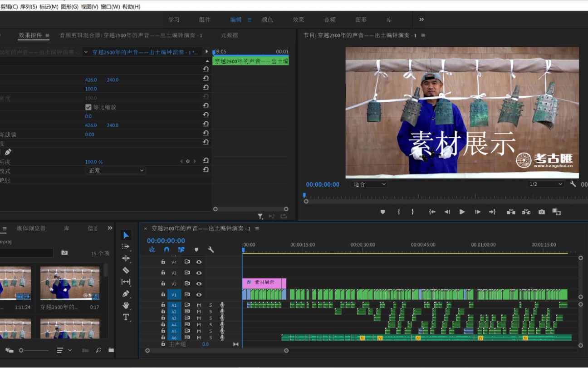This screenshot has width=588, height=368.
Task: Reset opacity parameter with its reset arrow
Action: pyautogui.click(x=206, y=160)
